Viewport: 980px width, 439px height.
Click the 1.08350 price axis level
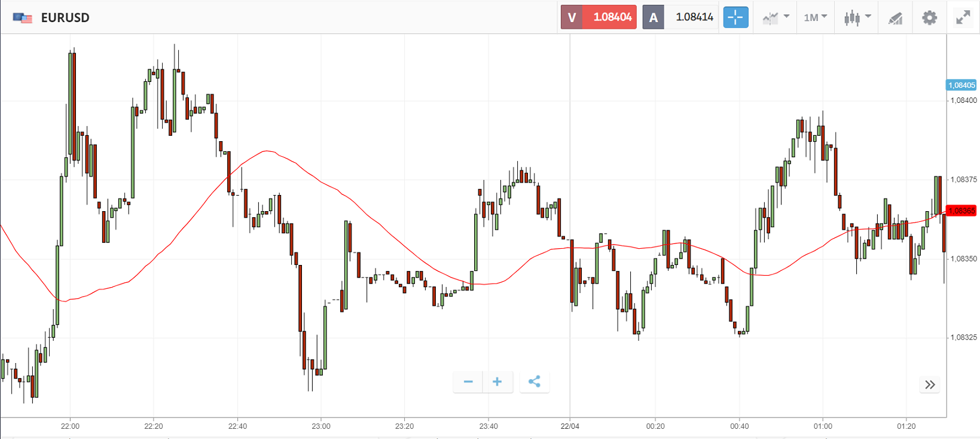pos(963,259)
